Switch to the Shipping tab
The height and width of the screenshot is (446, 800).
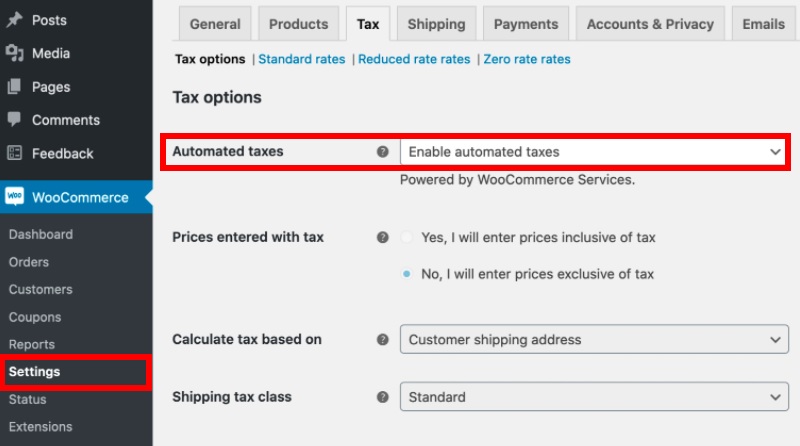pyautogui.click(x=436, y=24)
